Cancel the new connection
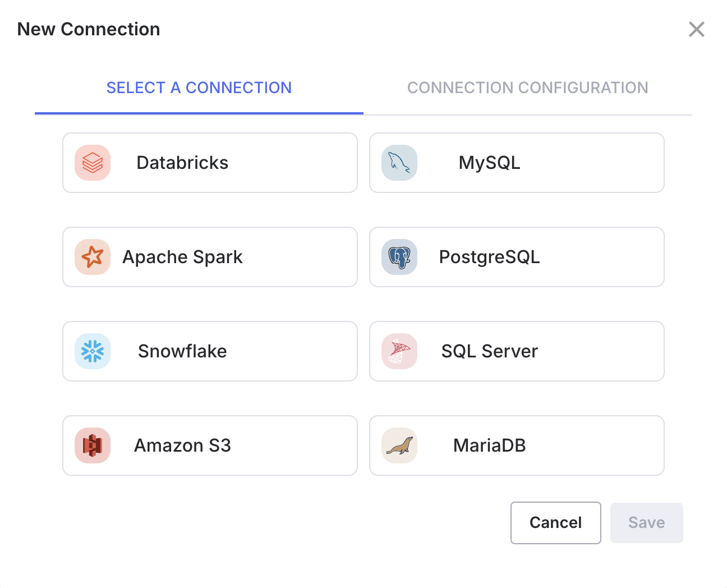 556,523
